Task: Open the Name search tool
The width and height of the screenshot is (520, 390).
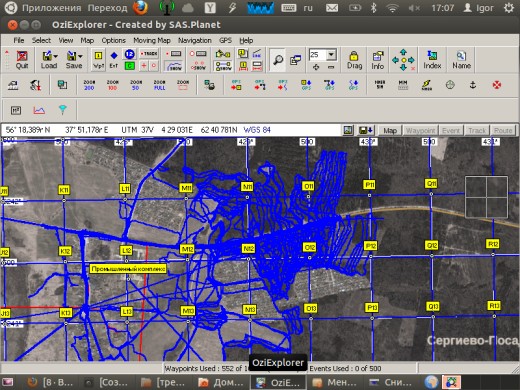Action: (x=461, y=60)
